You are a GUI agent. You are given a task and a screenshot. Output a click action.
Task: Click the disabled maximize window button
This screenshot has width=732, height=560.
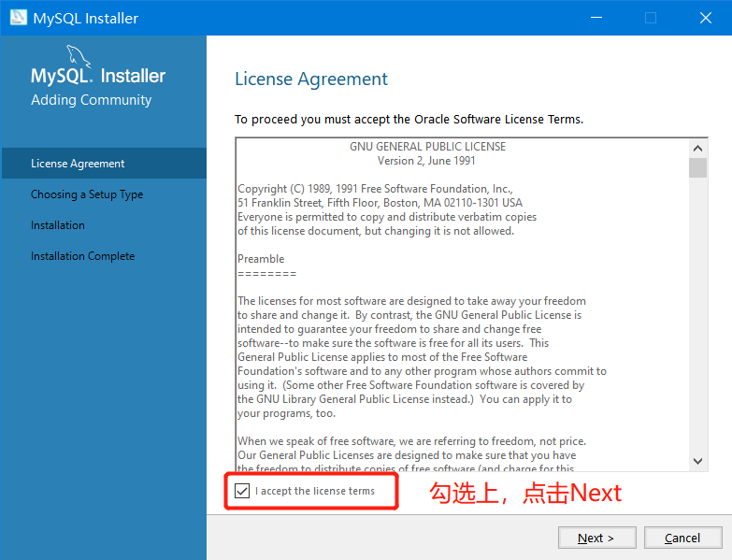[651, 18]
